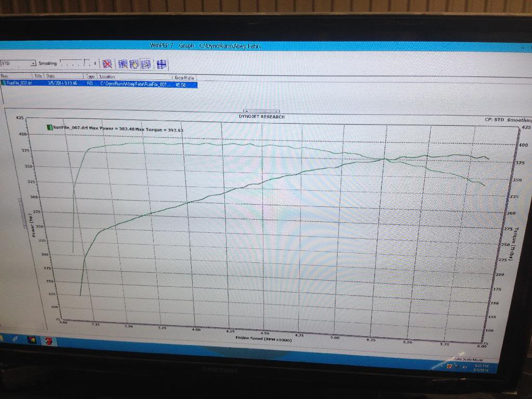This screenshot has height=399, width=532.
Task: Click the Location column header
Action: pyautogui.click(x=135, y=77)
